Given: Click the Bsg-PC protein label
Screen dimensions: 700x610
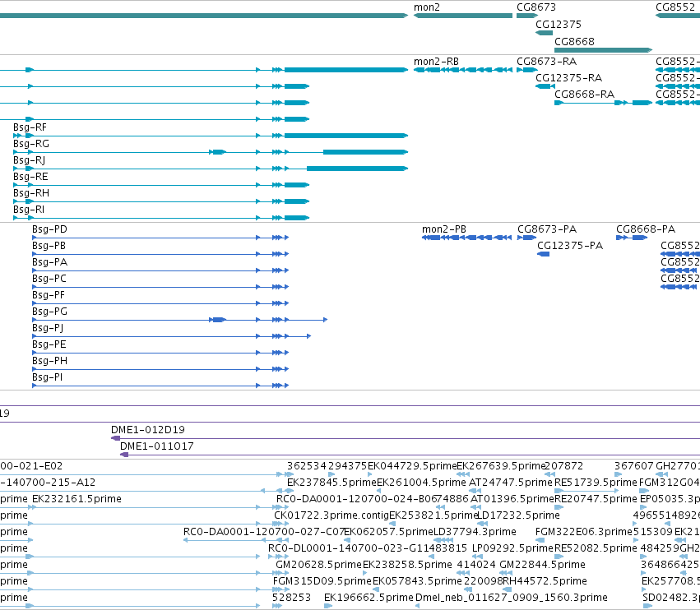Looking at the screenshot, I should (49, 279).
